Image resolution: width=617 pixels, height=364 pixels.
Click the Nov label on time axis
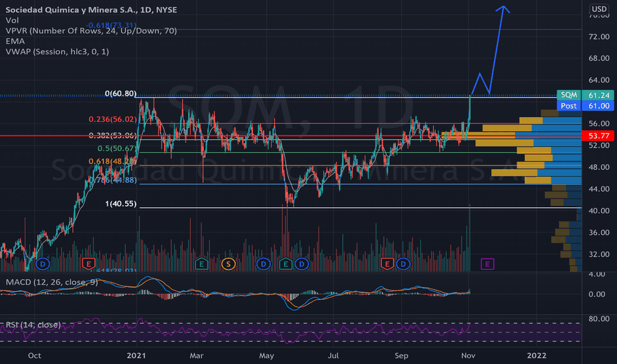468,356
